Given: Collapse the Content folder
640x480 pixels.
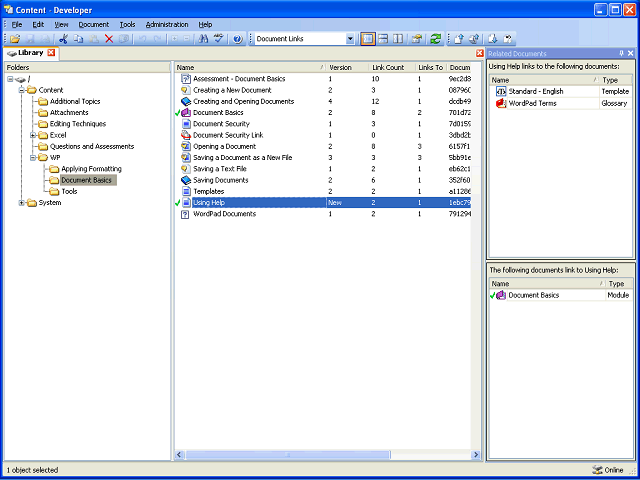Looking at the screenshot, I should pos(22,90).
